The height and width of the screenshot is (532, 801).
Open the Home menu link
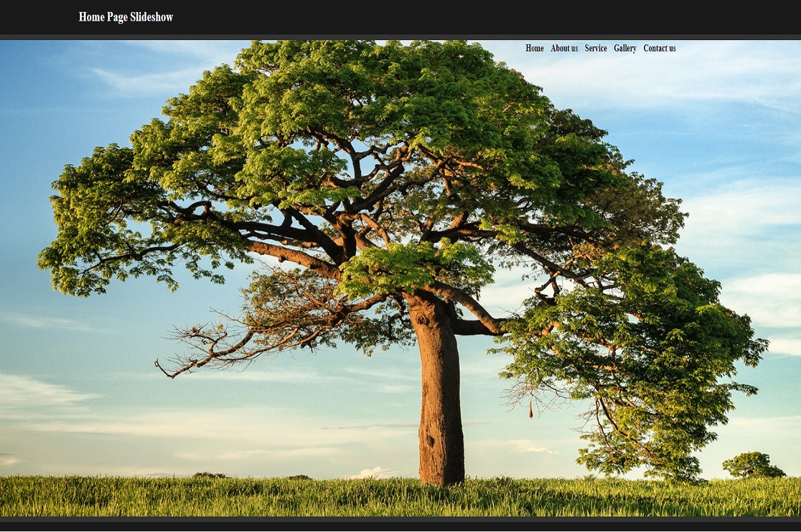pyautogui.click(x=534, y=48)
